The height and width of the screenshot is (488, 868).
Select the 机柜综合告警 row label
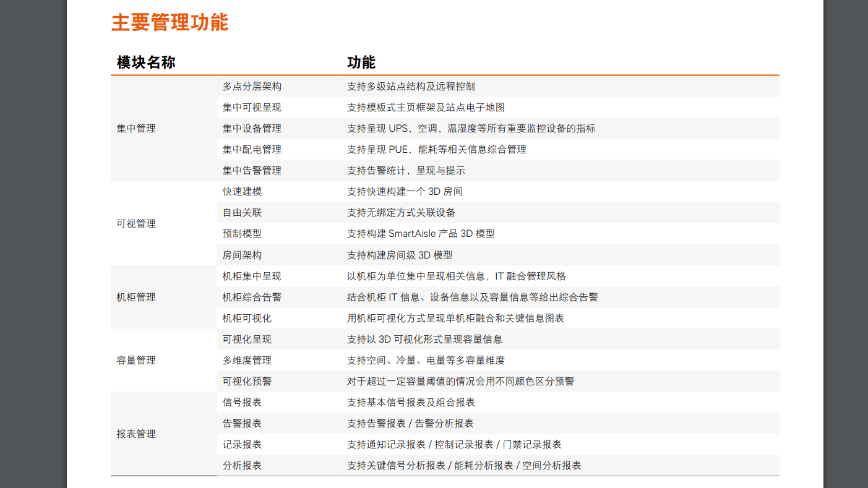[x=252, y=297]
